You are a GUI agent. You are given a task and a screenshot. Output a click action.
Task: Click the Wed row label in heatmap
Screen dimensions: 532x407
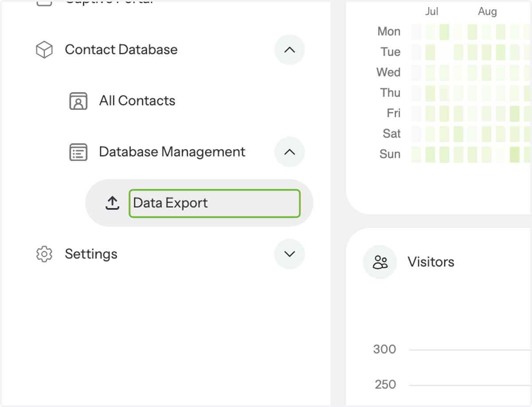pyautogui.click(x=388, y=72)
